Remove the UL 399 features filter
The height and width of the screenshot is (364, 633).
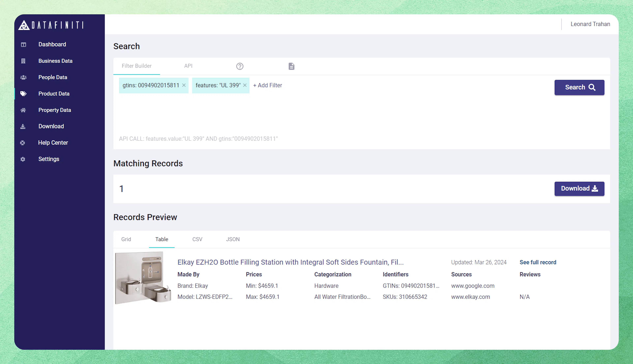coord(245,85)
